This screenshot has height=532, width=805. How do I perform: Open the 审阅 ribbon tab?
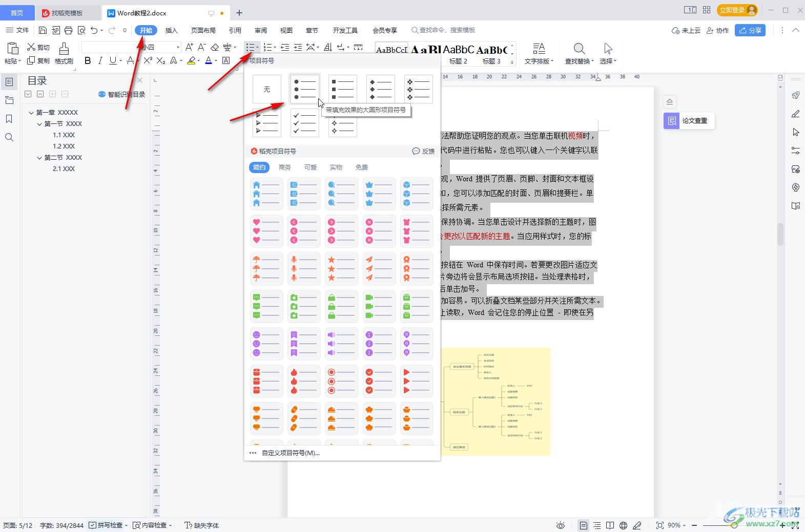pos(261,30)
